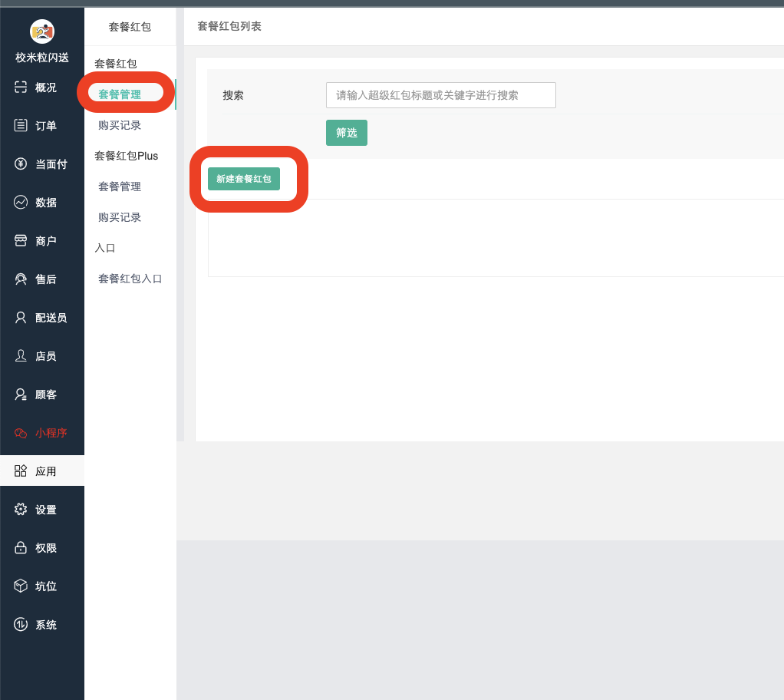The width and height of the screenshot is (784, 700).
Task: Click the submenu vertical scrollbar
Action: [x=180, y=230]
